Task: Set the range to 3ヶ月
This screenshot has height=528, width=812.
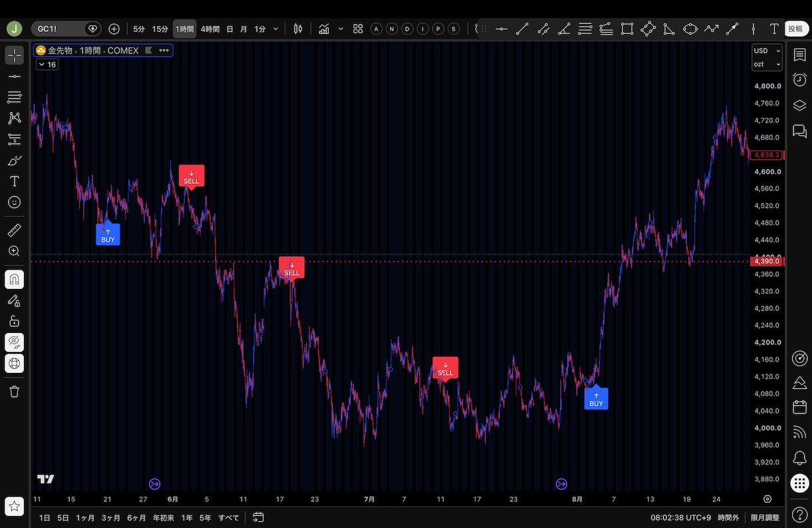Action: point(110,517)
